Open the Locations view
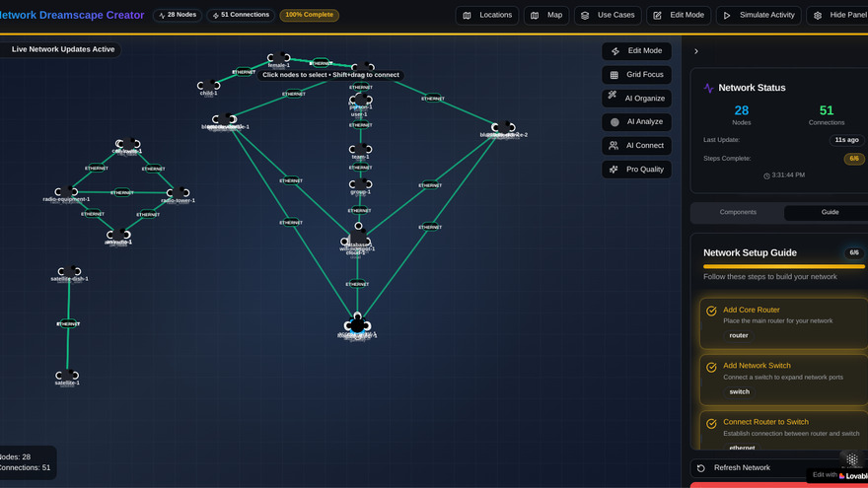The height and width of the screenshot is (488, 868). [x=487, y=16]
